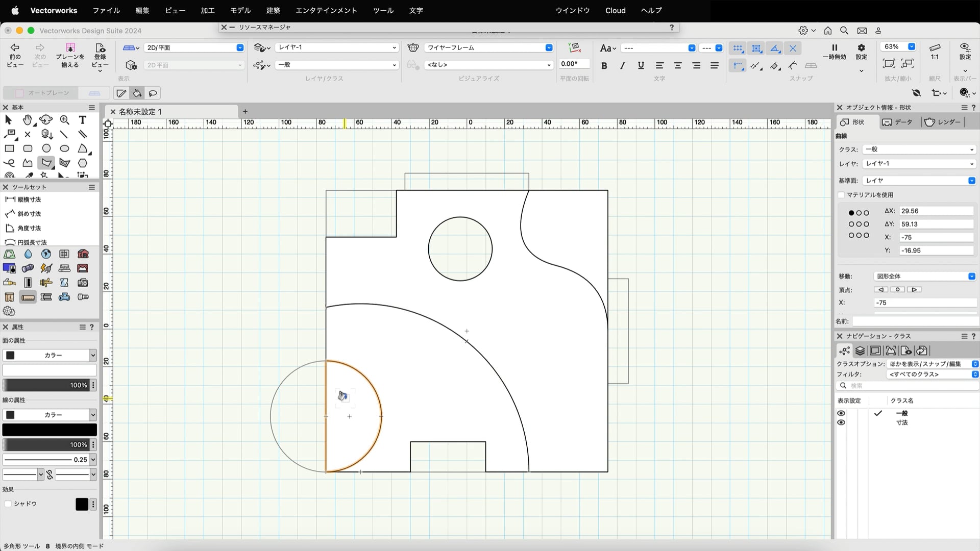Click the 1:1 scale icon
The width and height of the screenshot is (980, 551).
(x=935, y=52)
